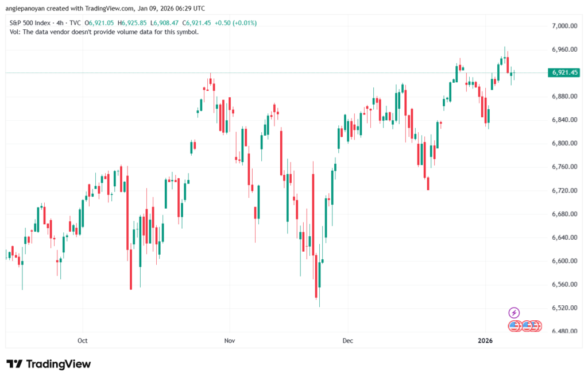Click the Oct label on time axis
The image size is (588, 380).
point(83,341)
